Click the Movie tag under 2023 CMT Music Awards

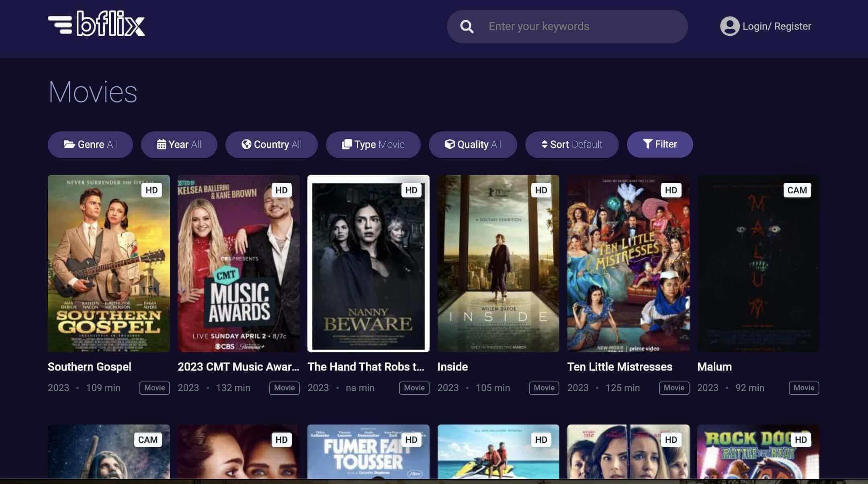tap(285, 388)
